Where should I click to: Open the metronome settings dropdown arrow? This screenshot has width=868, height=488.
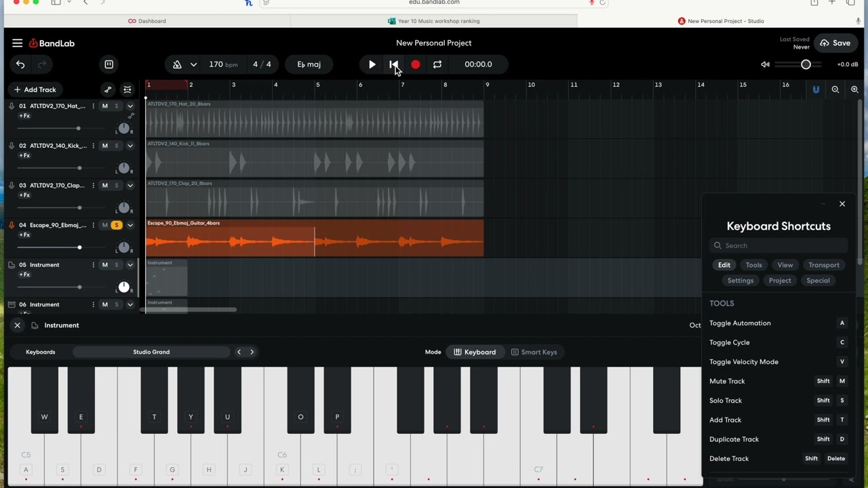coord(193,64)
